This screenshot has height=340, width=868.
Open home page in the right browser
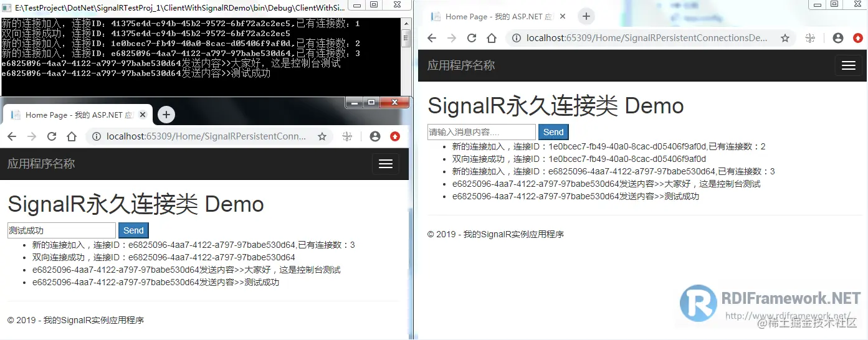[492, 38]
